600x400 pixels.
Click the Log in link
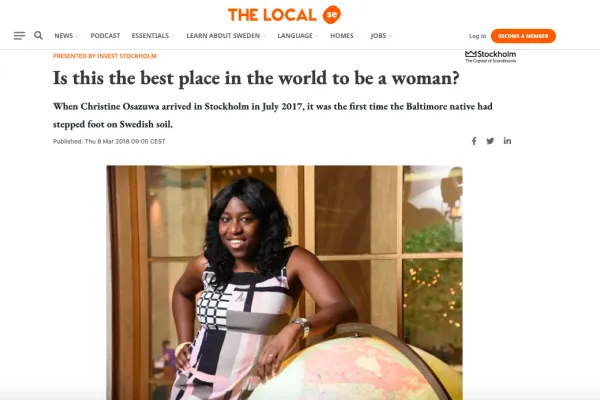click(478, 36)
